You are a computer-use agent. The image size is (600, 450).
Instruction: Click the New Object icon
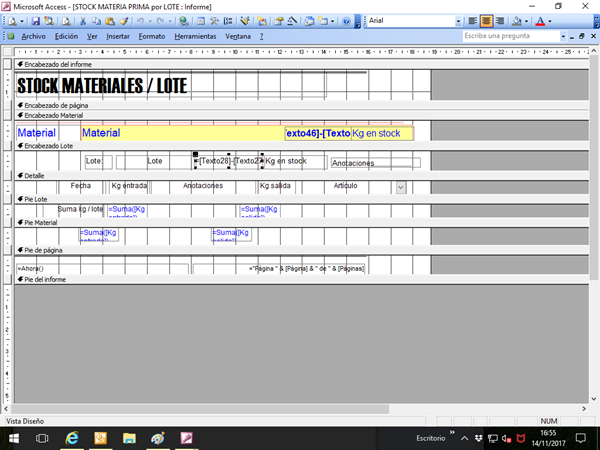click(323, 21)
